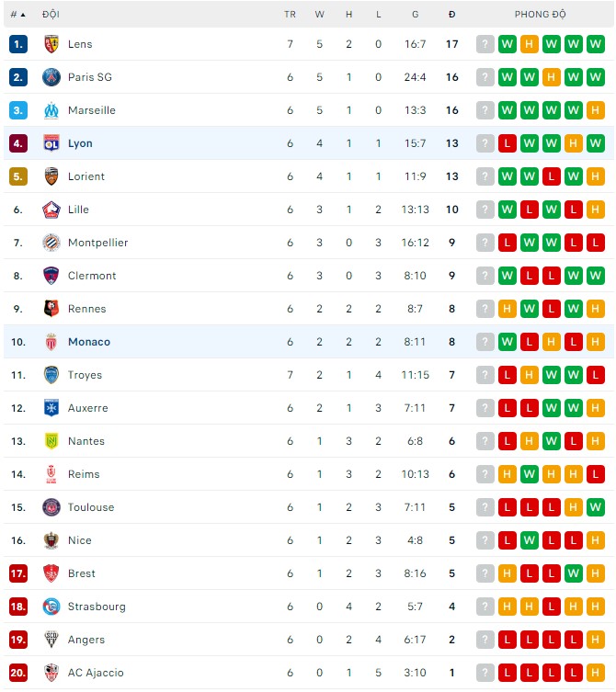Click the Marseille club crest

click(x=51, y=110)
